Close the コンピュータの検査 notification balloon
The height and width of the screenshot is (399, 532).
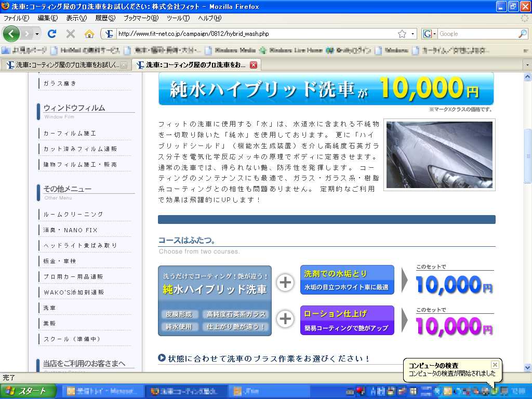[x=495, y=365]
